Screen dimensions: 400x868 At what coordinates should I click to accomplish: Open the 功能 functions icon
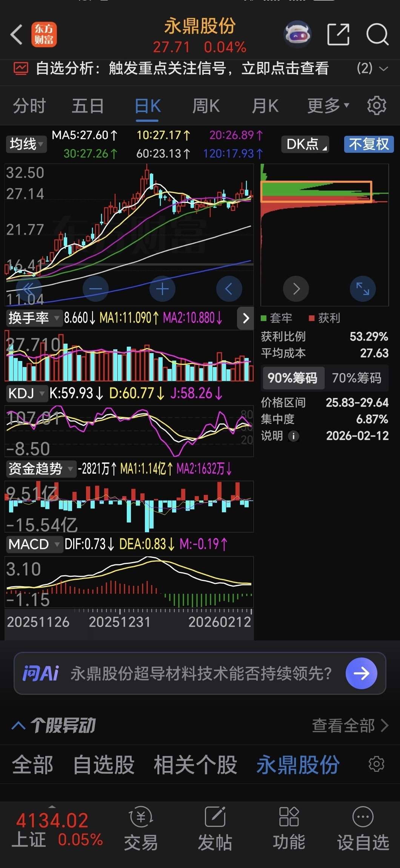click(289, 828)
